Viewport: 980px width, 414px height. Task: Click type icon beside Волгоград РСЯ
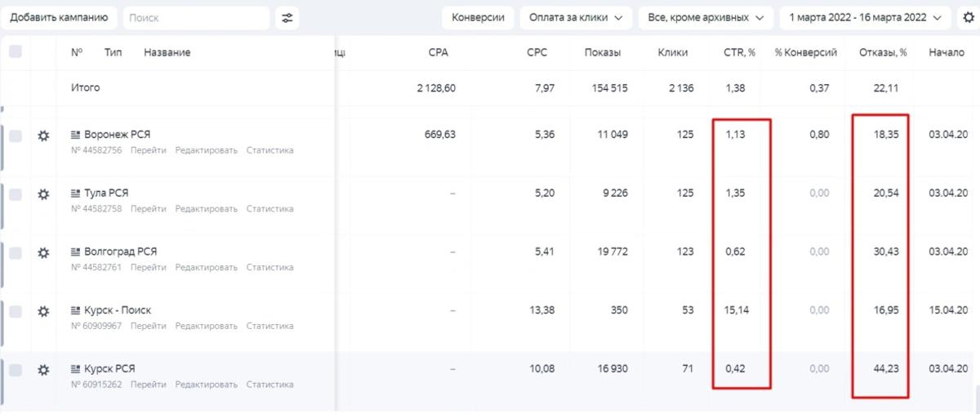(x=76, y=252)
